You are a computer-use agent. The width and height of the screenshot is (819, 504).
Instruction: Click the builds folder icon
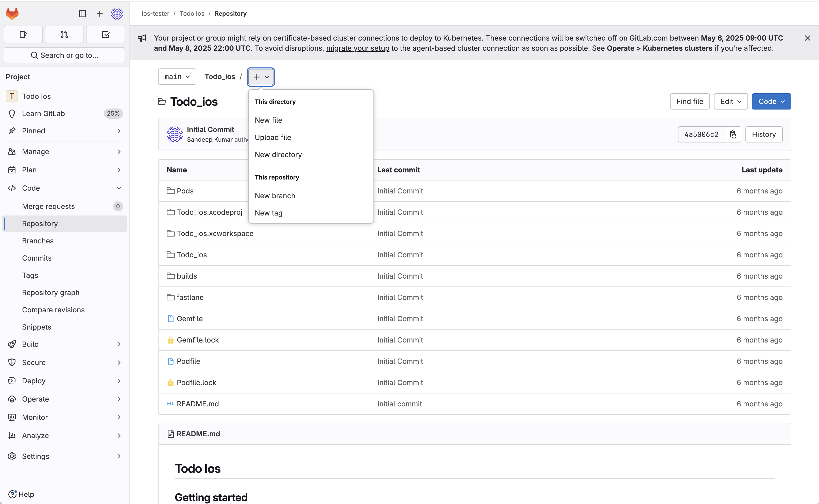[x=170, y=276]
